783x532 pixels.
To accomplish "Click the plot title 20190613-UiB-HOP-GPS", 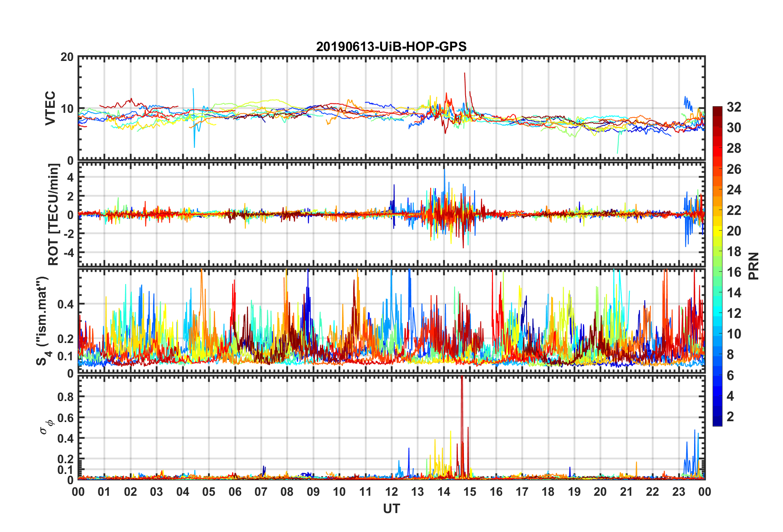I will (391, 47).
